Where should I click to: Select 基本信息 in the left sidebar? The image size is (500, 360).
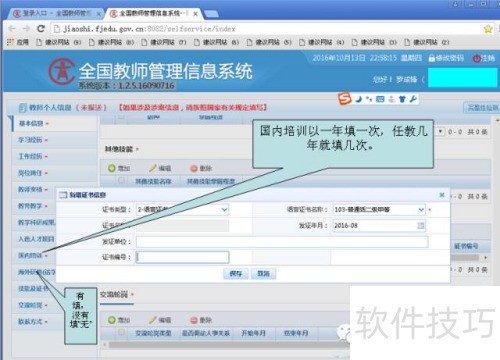pyautogui.click(x=31, y=123)
